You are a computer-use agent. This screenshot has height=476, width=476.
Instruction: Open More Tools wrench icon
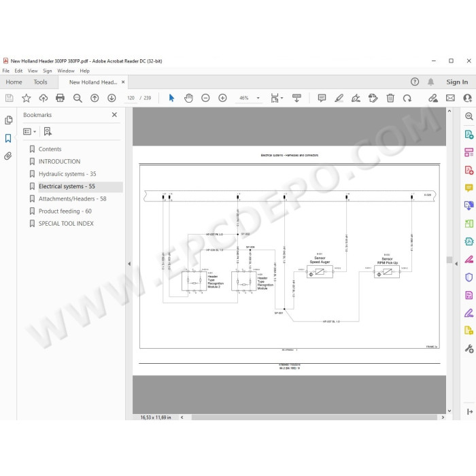click(469, 349)
